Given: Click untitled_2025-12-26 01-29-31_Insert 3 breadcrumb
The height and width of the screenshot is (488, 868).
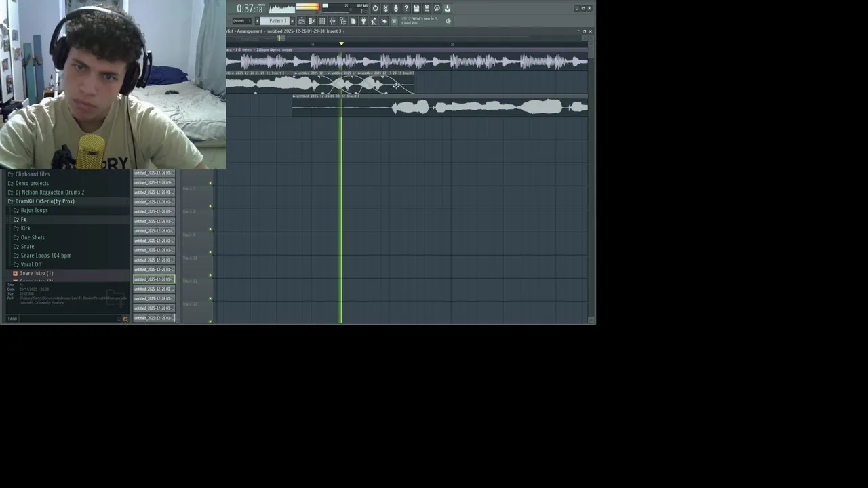Looking at the screenshot, I should [x=304, y=31].
